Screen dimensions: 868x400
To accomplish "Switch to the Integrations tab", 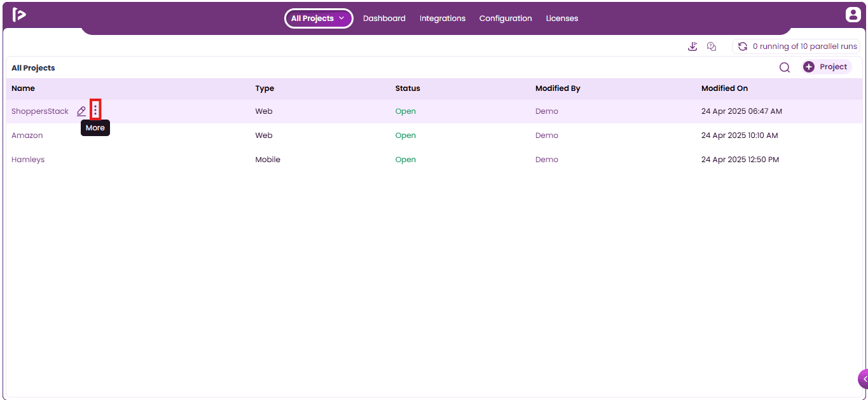I will (x=443, y=18).
